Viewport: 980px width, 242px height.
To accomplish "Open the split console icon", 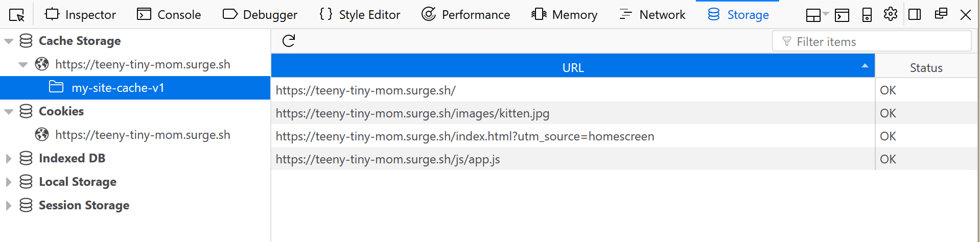I will pos(842,15).
